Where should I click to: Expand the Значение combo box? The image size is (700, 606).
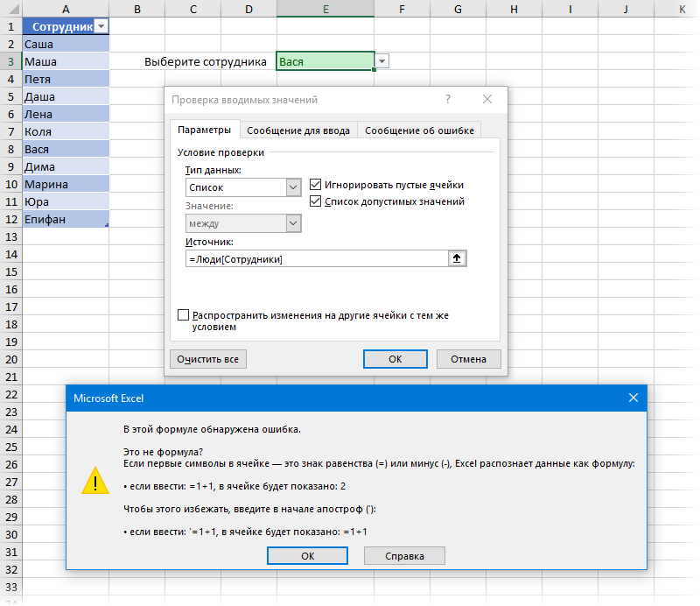coord(293,223)
